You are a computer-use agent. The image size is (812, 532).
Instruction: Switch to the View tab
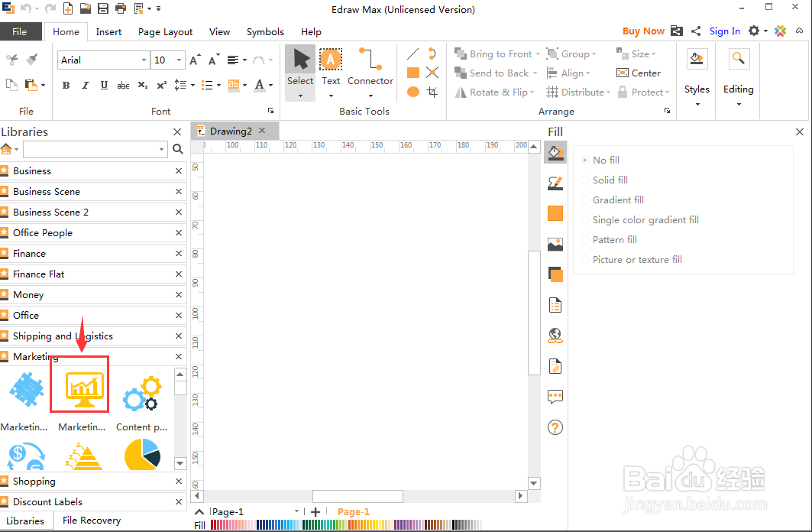tap(219, 31)
